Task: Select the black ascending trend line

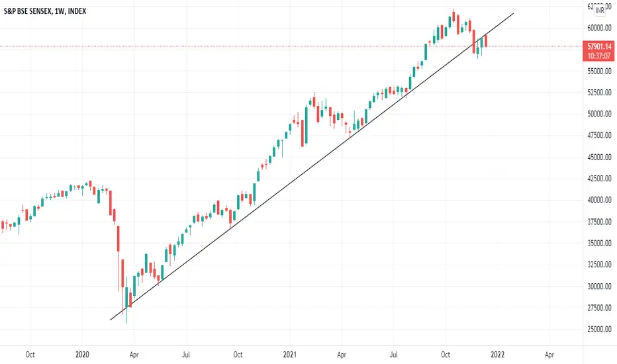Action: pyautogui.click(x=312, y=167)
